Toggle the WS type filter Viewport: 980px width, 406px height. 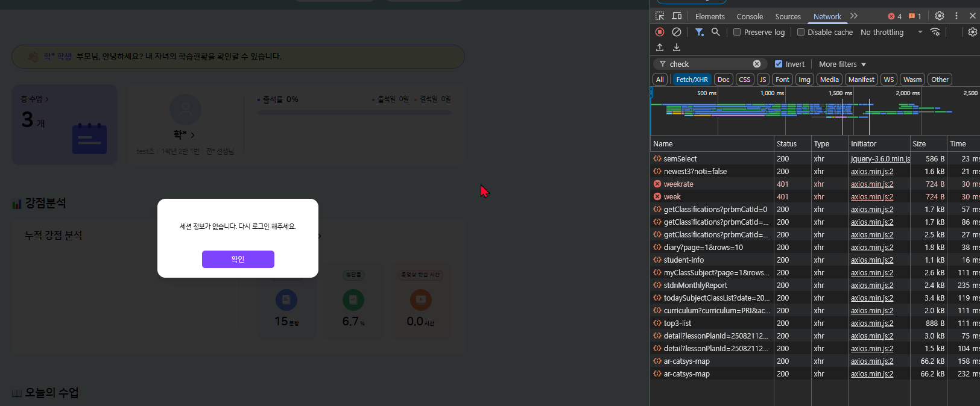(x=889, y=80)
